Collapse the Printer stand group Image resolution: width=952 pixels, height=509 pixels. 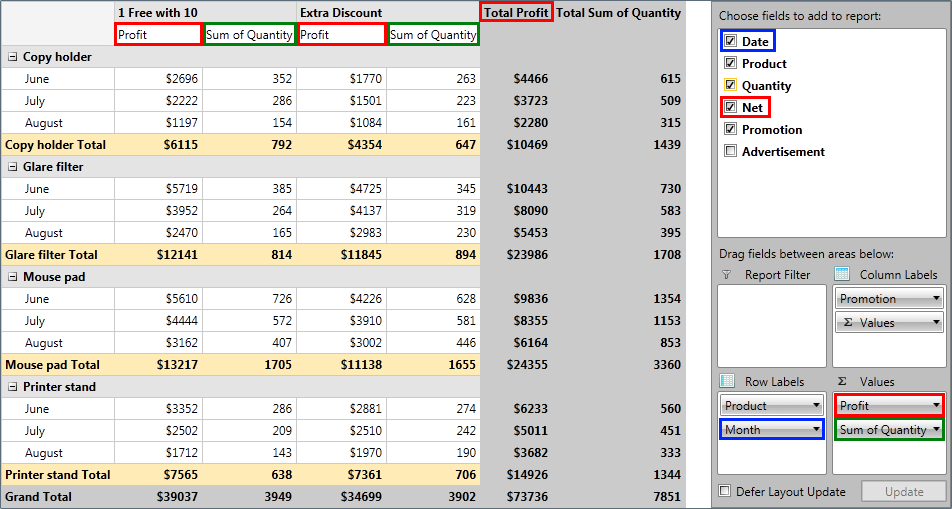pos(13,387)
